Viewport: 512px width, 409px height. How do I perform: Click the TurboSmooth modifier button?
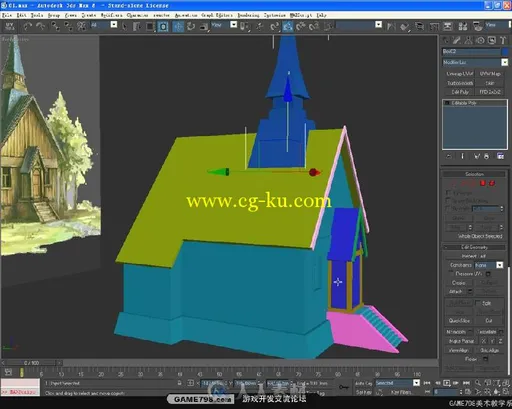[460, 83]
